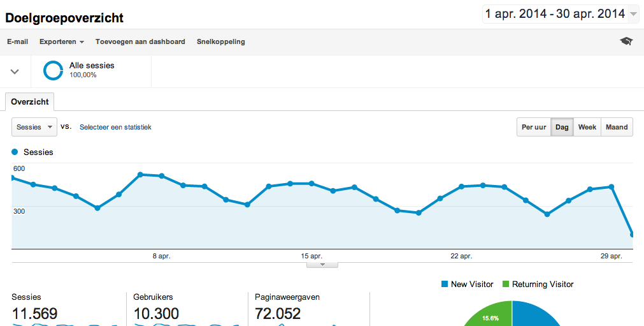Click Selecteer een statistiek link

coord(115,127)
